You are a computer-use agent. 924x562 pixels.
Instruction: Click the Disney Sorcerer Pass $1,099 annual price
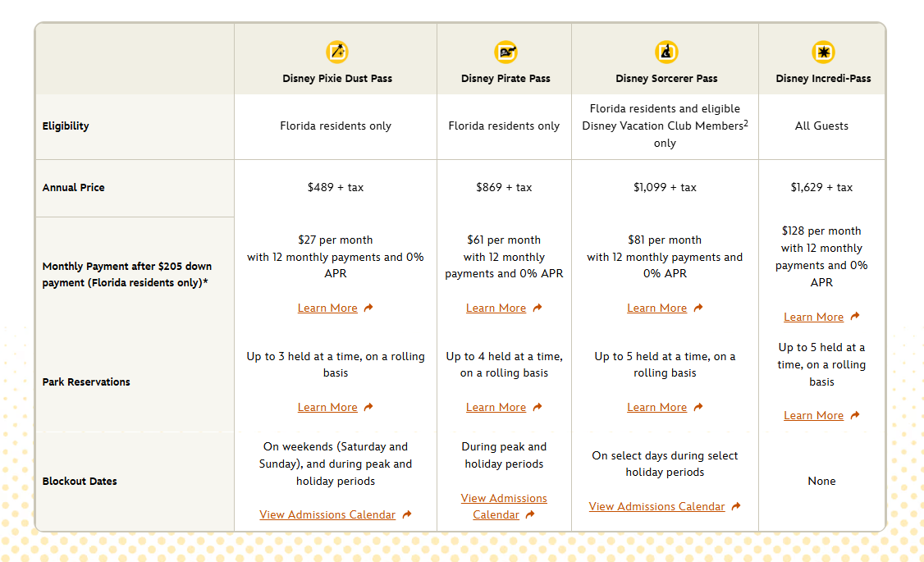tap(665, 188)
